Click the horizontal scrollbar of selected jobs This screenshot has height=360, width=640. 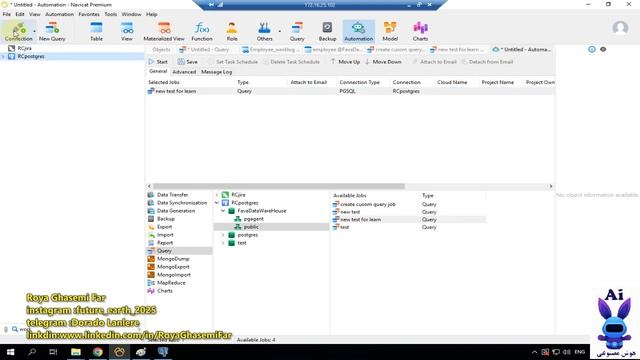279,186
